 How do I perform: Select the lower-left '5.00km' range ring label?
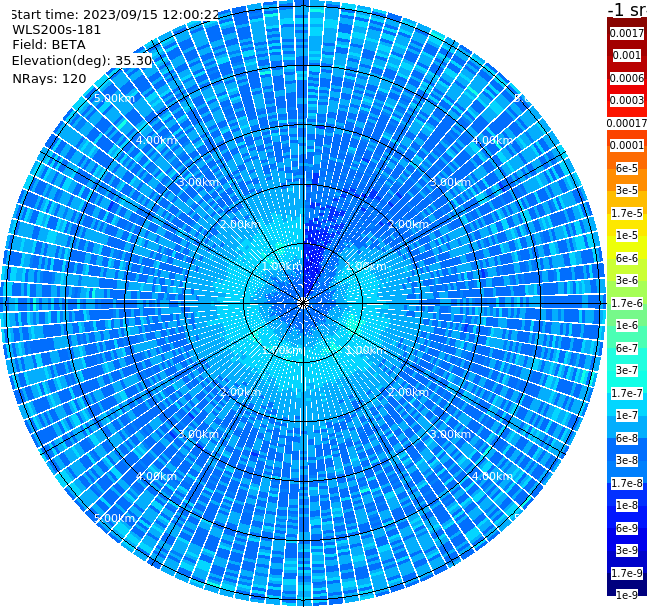tap(114, 518)
